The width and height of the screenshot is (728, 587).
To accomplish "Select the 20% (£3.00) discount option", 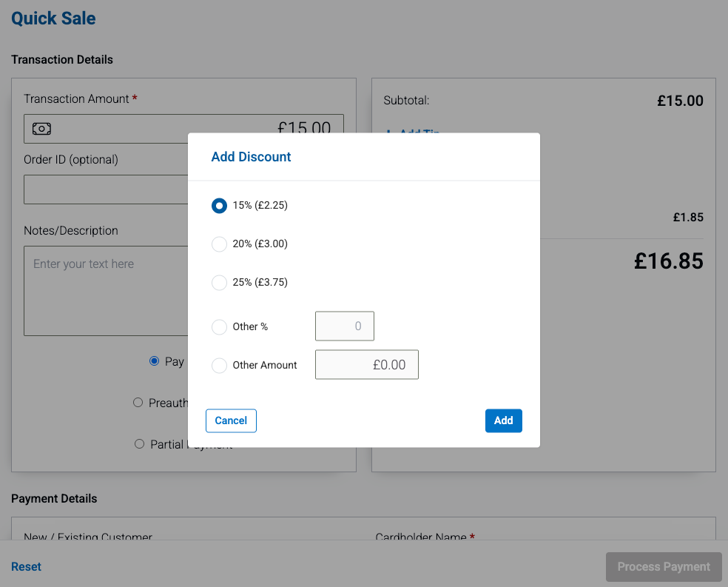I will point(219,244).
